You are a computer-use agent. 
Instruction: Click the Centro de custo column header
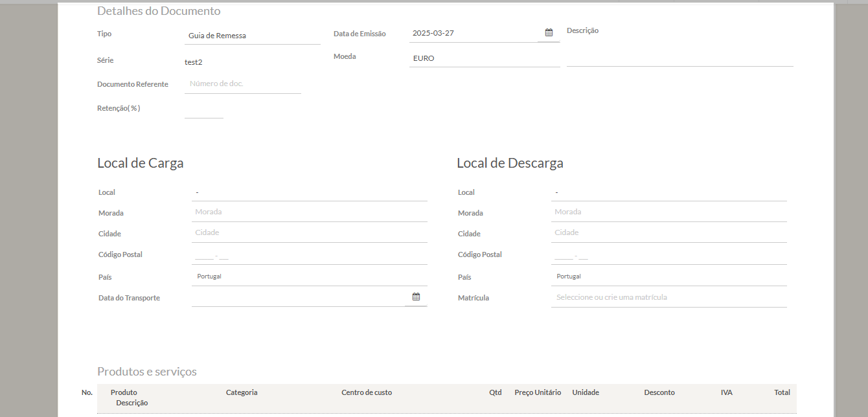point(367,392)
